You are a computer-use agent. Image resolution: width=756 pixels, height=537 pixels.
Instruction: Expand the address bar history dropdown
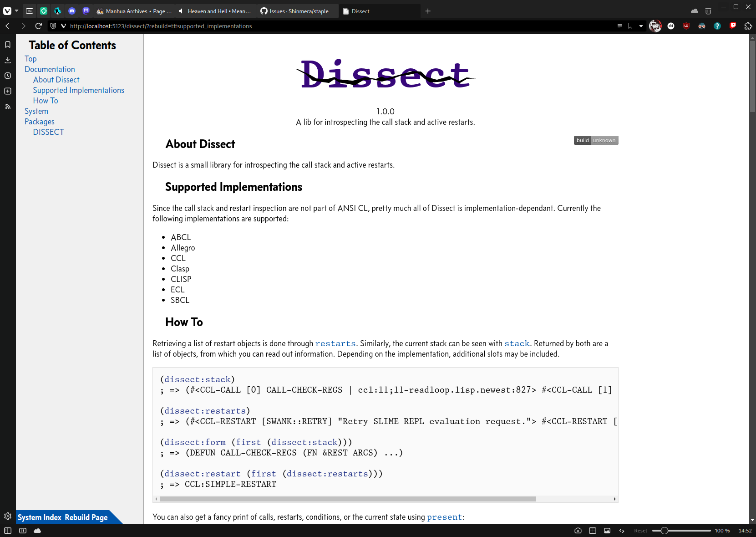641,26
